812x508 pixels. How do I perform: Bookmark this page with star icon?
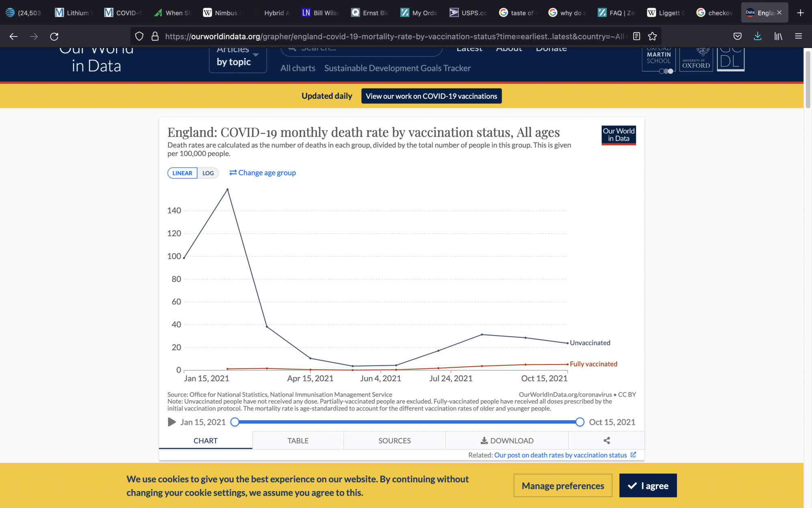pos(652,37)
